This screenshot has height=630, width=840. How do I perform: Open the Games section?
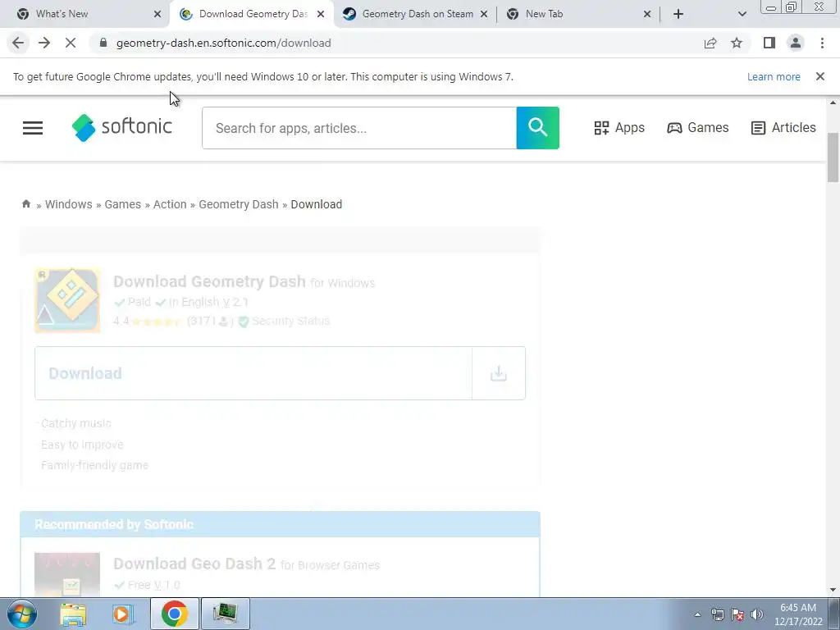(x=697, y=127)
